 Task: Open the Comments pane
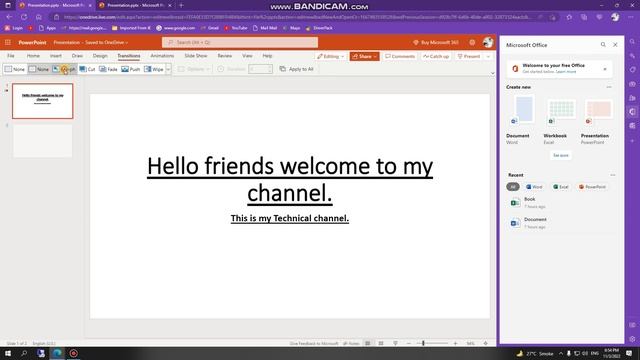click(400, 56)
